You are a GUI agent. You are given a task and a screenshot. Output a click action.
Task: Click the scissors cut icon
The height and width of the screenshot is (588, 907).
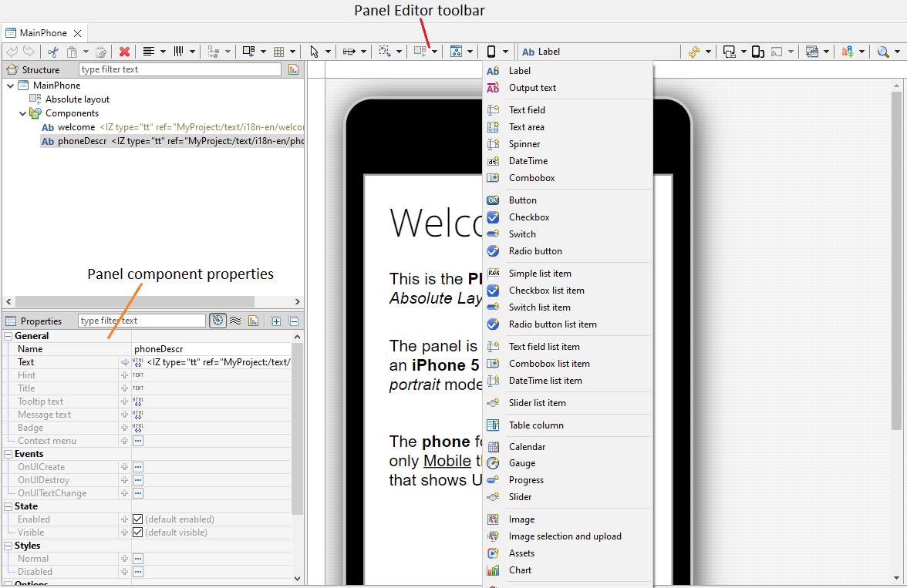[52, 52]
